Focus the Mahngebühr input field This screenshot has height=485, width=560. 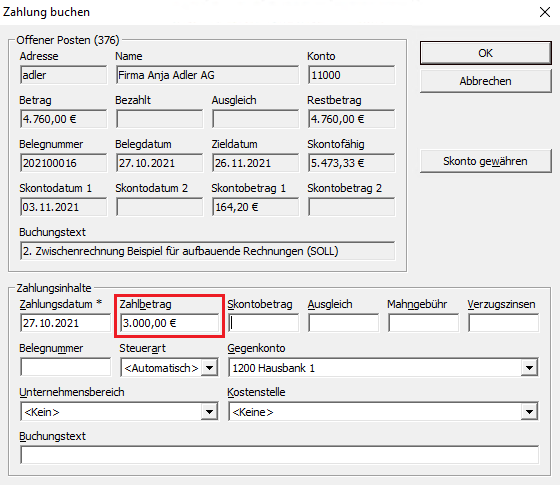pyautogui.click(x=423, y=323)
